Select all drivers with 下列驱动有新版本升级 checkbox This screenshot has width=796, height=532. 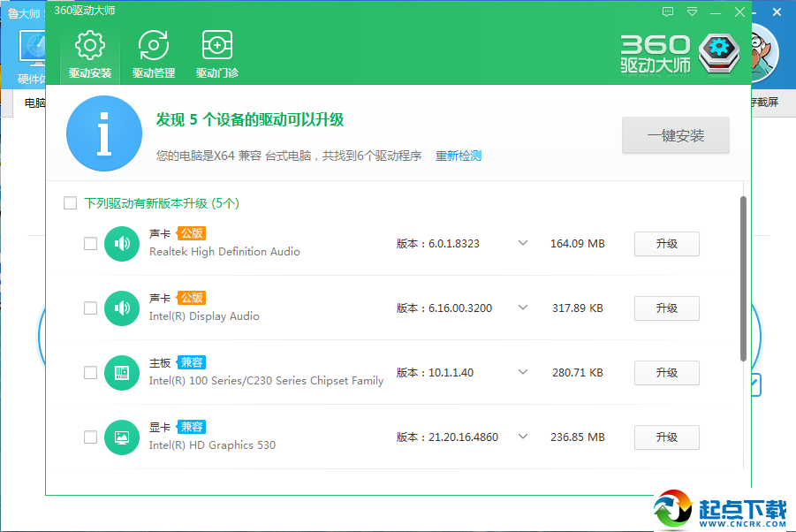coord(71,203)
